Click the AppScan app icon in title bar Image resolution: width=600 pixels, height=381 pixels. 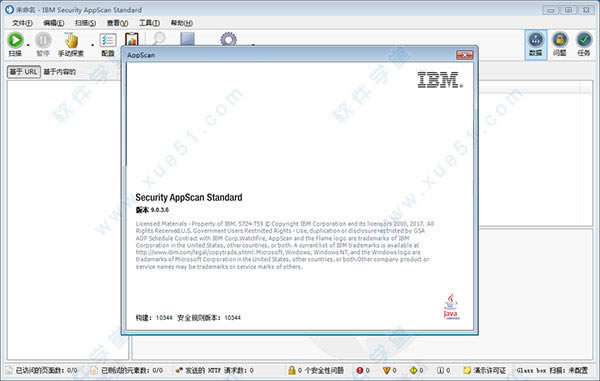tap(9, 10)
